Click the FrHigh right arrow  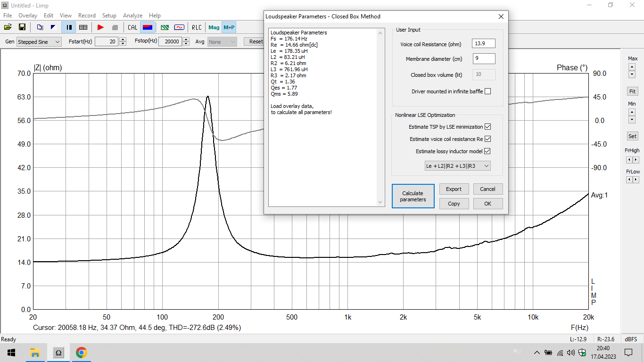click(x=636, y=160)
